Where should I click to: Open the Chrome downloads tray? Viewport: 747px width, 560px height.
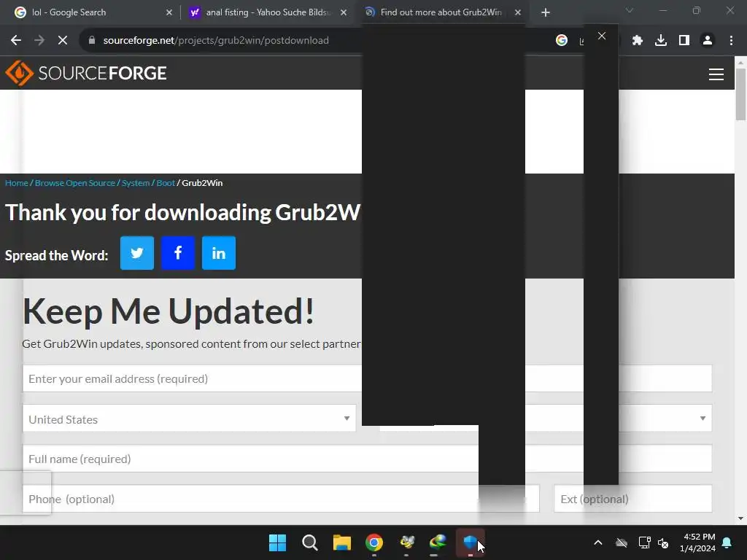coord(661,41)
